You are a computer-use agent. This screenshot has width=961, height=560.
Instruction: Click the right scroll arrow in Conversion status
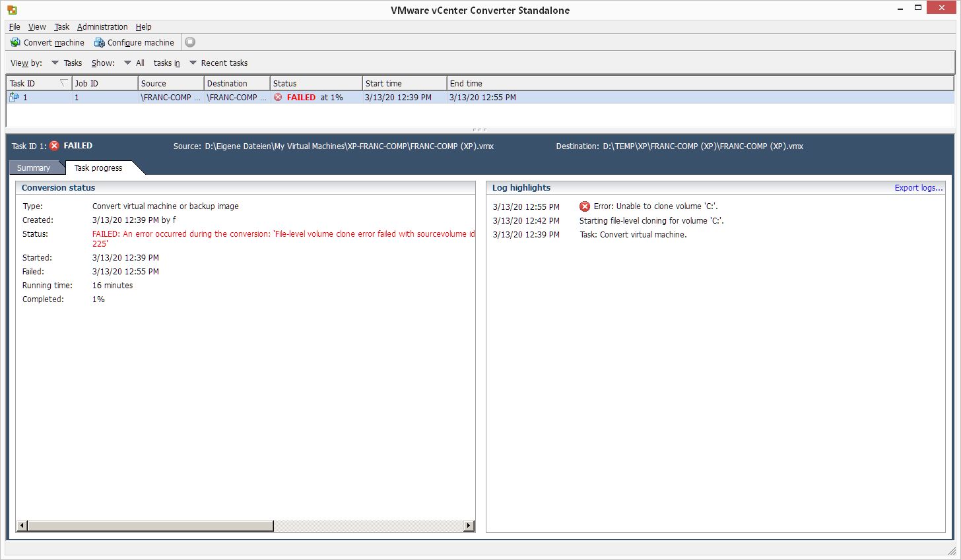pos(469,526)
